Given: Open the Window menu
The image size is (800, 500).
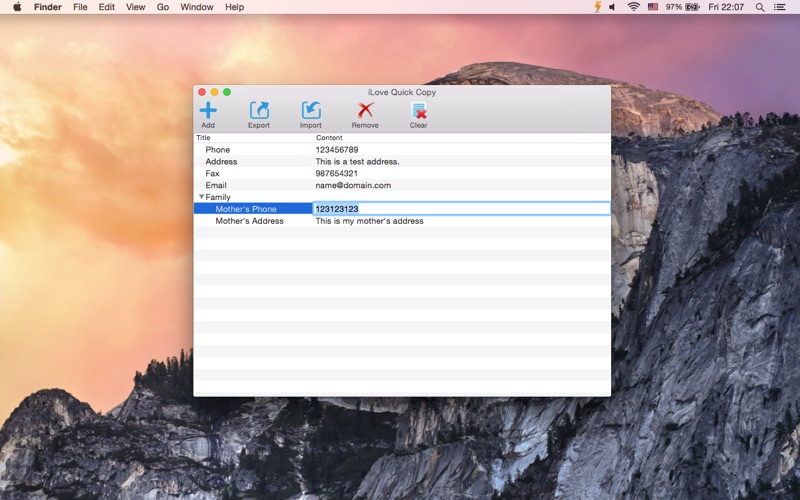Looking at the screenshot, I should click(197, 7).
